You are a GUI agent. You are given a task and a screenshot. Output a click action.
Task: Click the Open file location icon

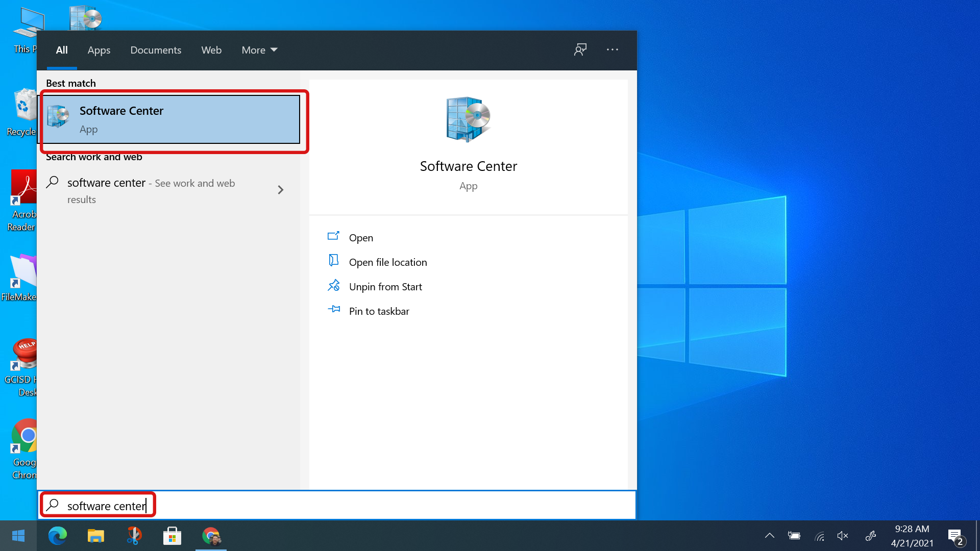334,260
